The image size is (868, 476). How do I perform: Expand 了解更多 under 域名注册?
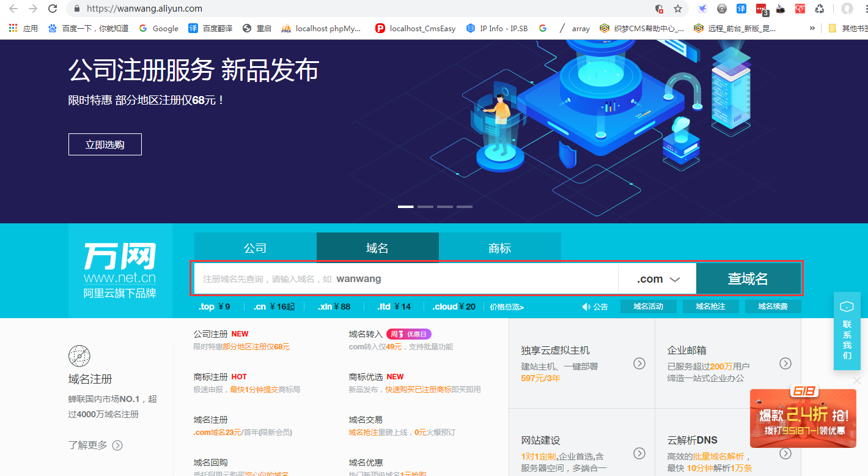tap(95, 445)
